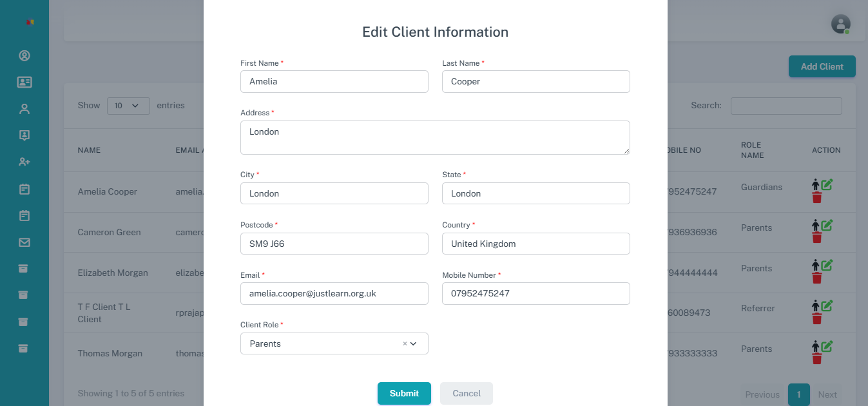Clear the Client Role selection with the x
The width and height of the screenshot is (868, 406).
405,343
